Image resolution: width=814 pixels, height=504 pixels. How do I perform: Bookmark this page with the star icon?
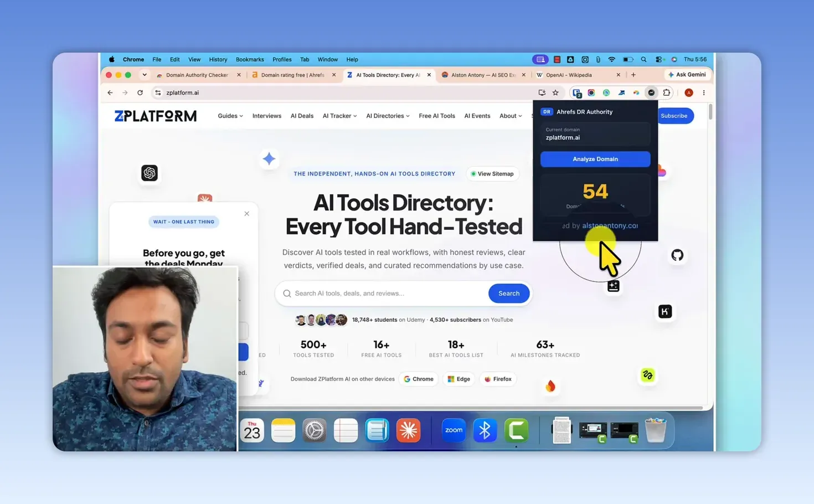(x=555, y=93)
